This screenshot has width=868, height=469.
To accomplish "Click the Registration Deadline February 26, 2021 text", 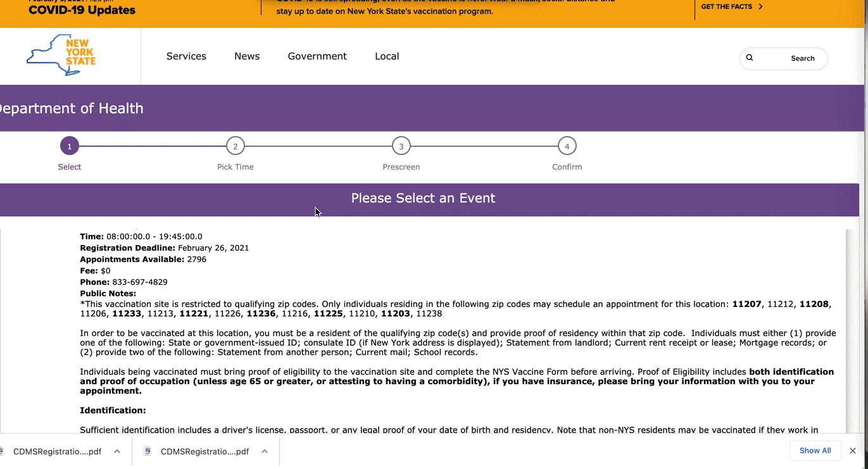I will (165, 248).
